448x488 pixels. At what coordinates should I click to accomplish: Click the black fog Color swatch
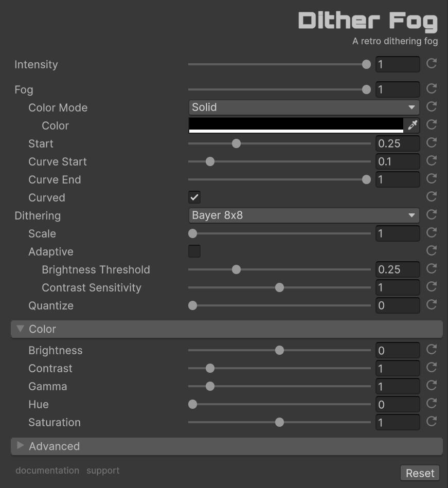coord(296,125)
